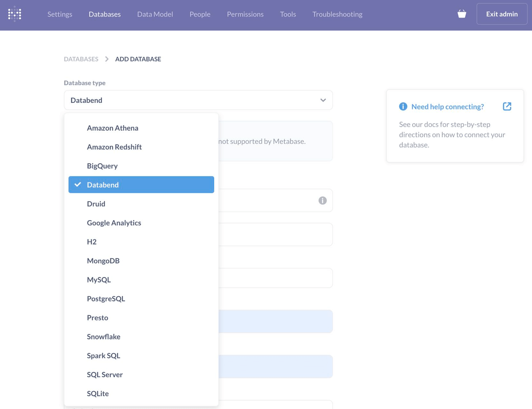Choose SQL Server database type

click(x=141, y=374)
